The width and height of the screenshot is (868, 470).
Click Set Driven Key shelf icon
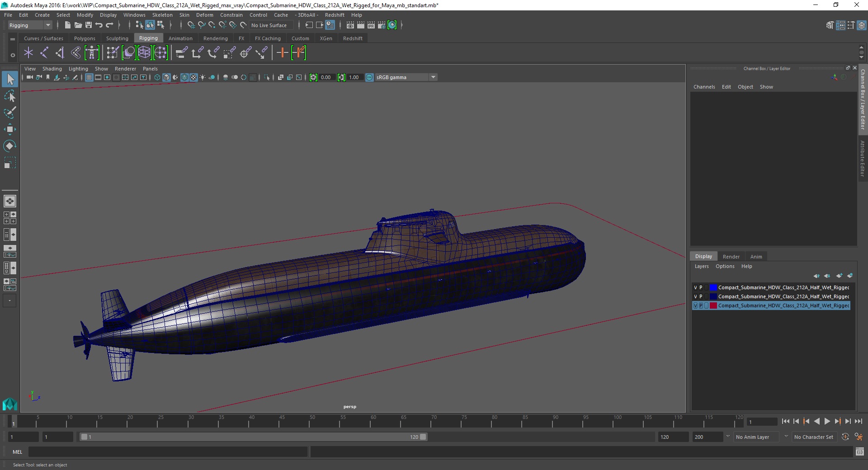[x=299, y=53]
